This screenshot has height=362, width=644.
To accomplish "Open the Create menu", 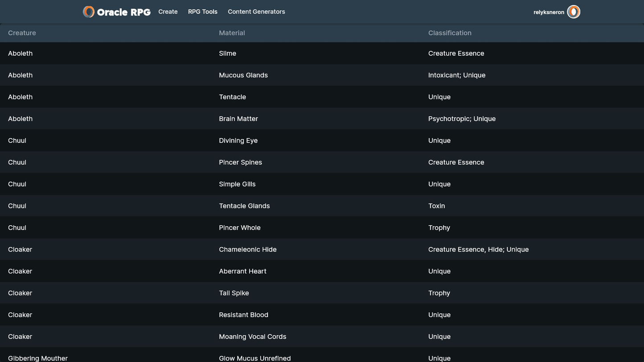I will click(168, 12).
